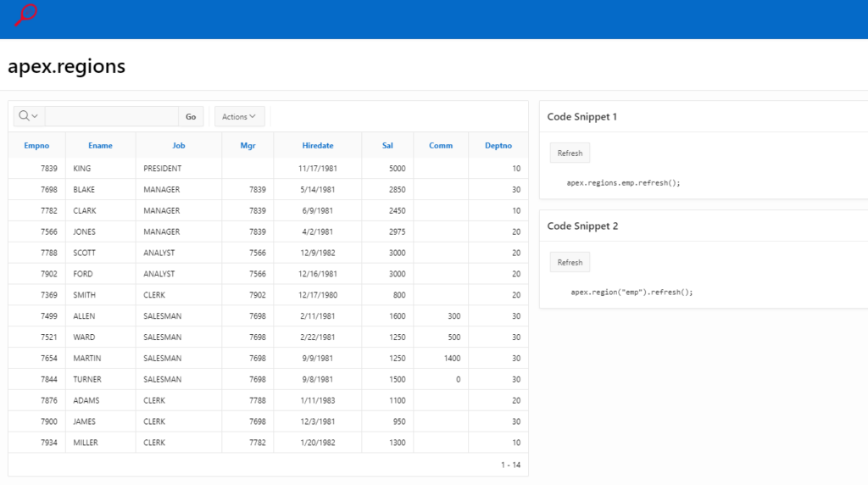
Task: Click the Sal column header
Action: tap(387, 146)
